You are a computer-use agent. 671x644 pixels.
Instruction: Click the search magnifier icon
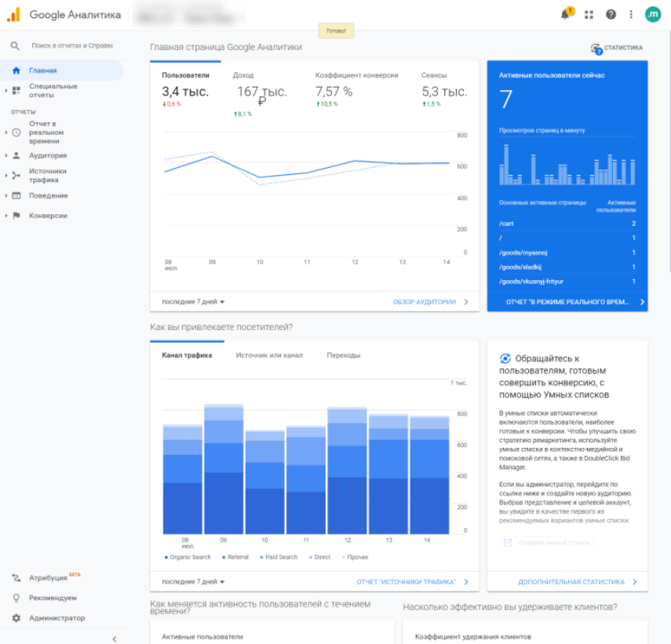(15, 45)
